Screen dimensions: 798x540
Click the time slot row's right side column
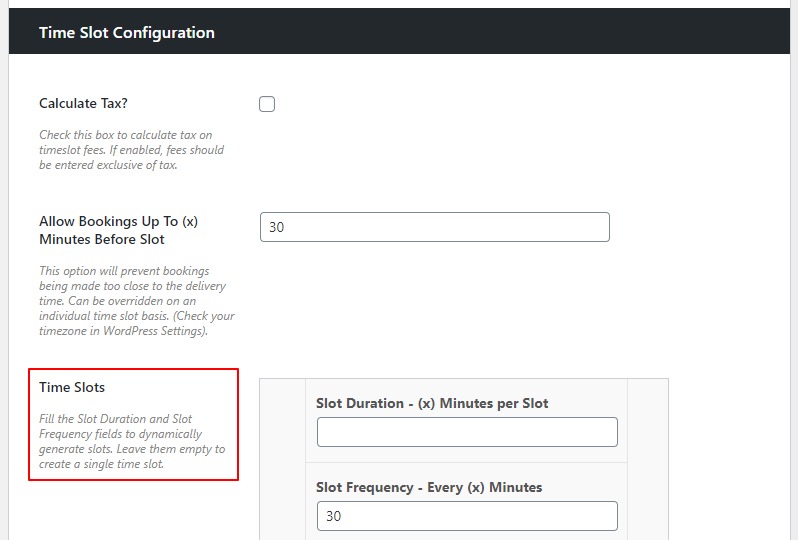point(647,460)
